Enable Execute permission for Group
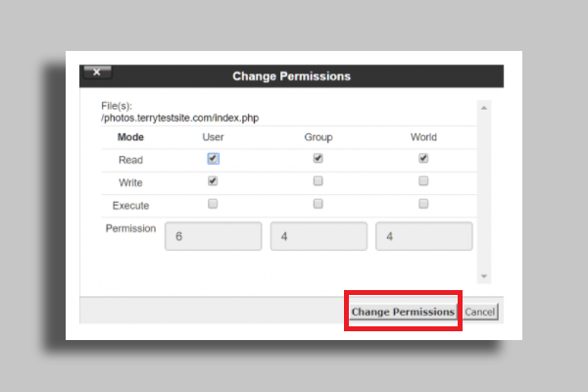Viewport: 588px width, 392px height. click(318, 204)
